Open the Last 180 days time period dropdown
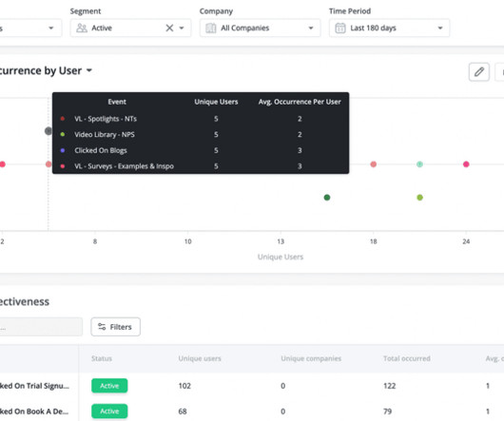This screenshot has width=504, height=421. point(389,28)
